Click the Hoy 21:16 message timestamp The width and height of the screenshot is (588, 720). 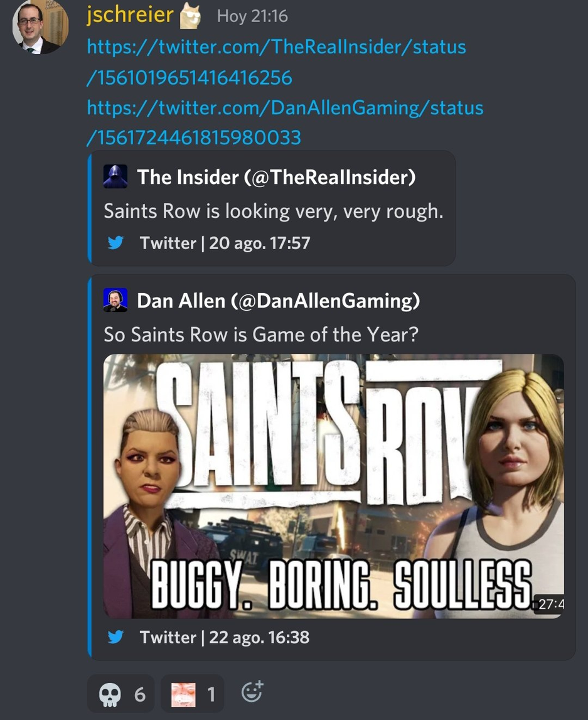(x=252, y=16)
